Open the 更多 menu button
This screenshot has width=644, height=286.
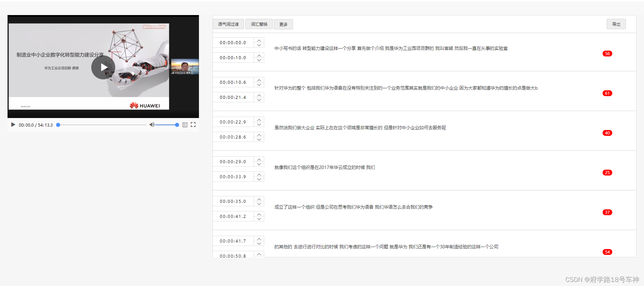coord(283,24)
